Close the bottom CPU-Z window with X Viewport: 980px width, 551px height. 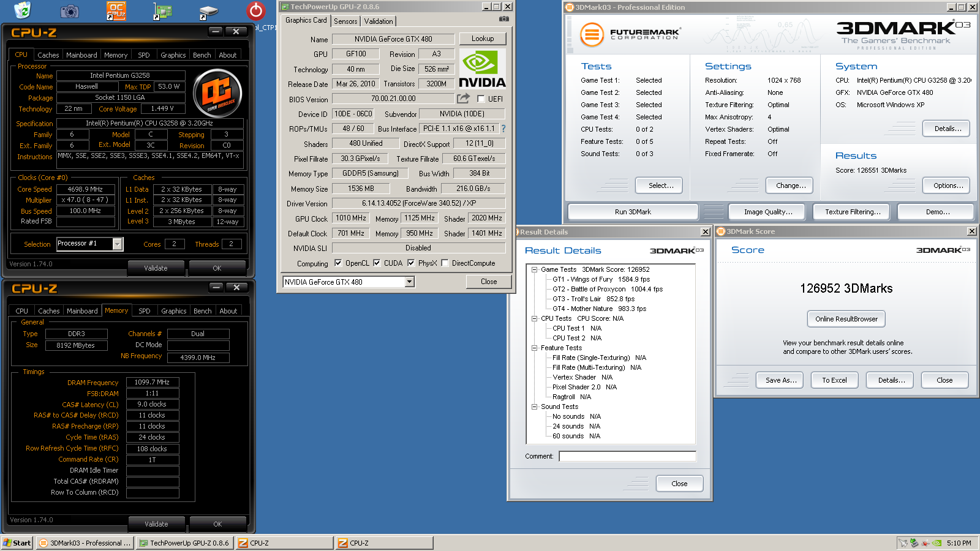(x=236, y=287)
